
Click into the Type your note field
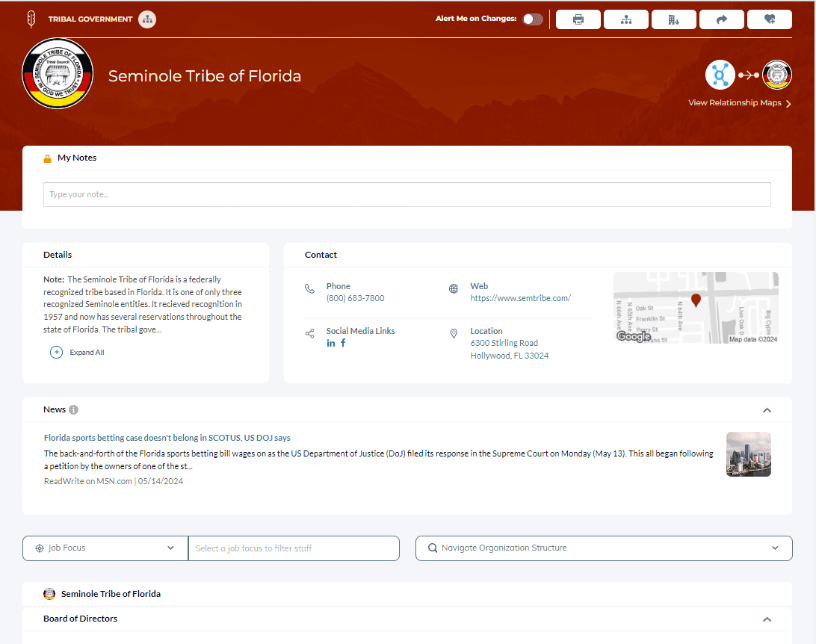point(407,194)
